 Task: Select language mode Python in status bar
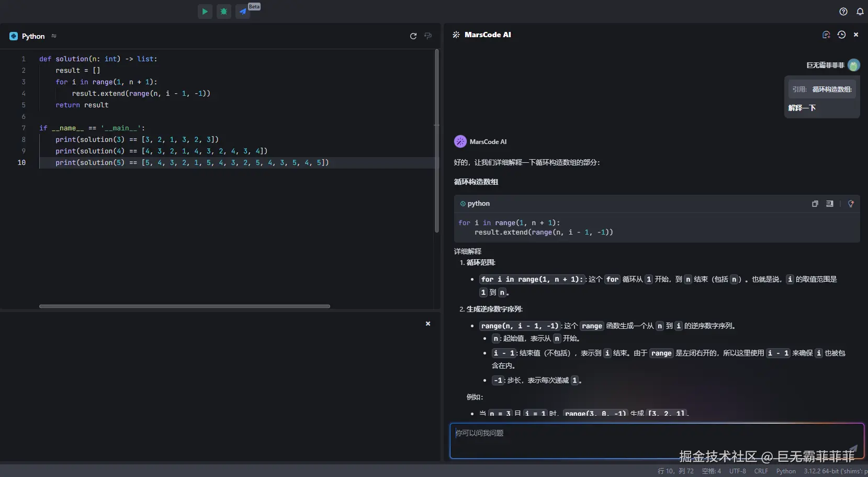click(786, 471)
